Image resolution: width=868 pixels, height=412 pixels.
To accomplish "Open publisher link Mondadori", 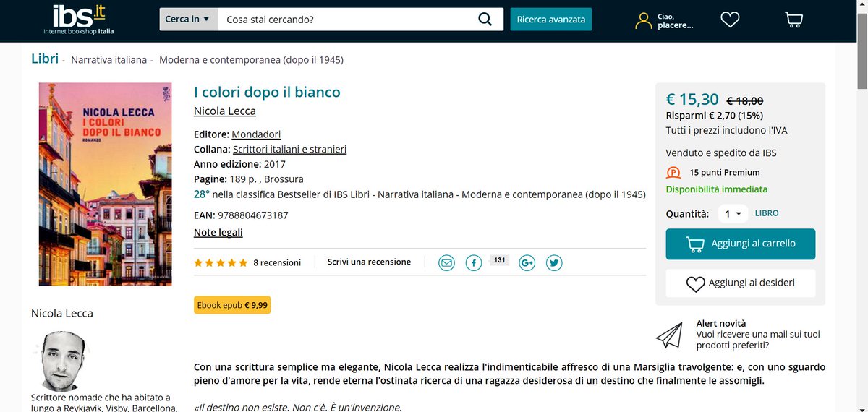I will [x=256, y=134].
